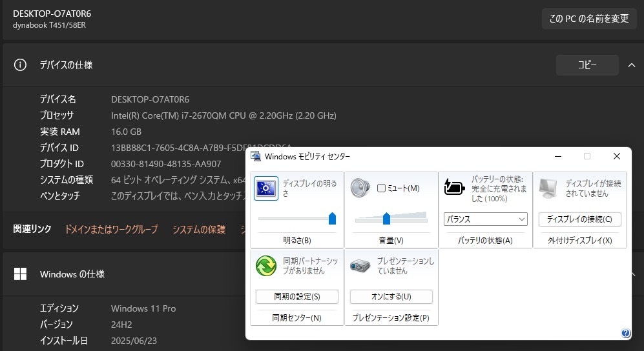Click the brightness slider handle

pos(332,219)
